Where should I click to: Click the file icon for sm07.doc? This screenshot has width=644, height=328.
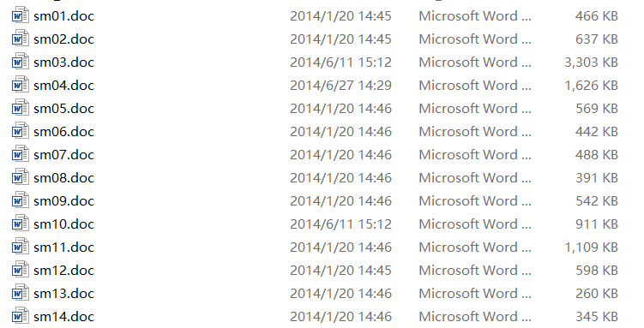(x=20, y=154)
